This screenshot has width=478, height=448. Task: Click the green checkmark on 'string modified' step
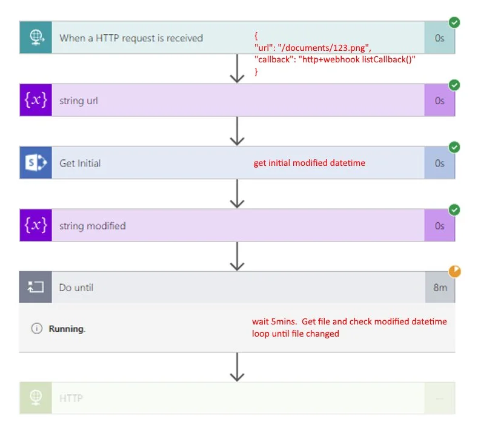(x=454, y=210)
